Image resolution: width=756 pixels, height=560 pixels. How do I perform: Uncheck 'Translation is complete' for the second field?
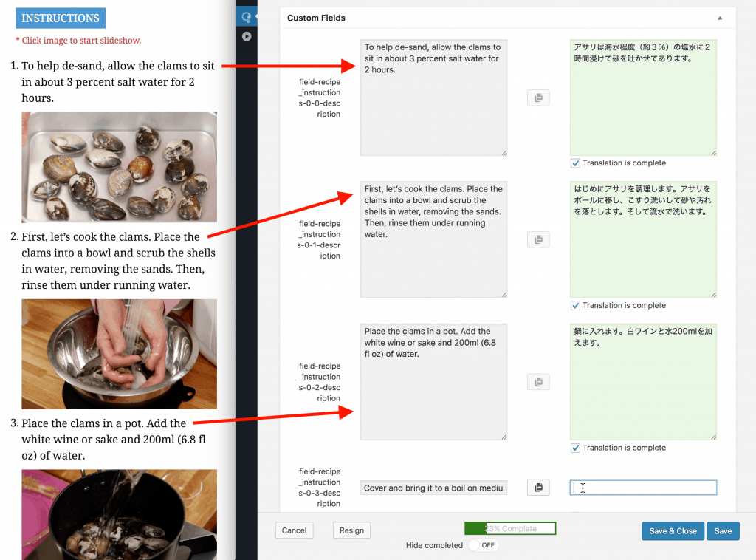tap(575, 305)
